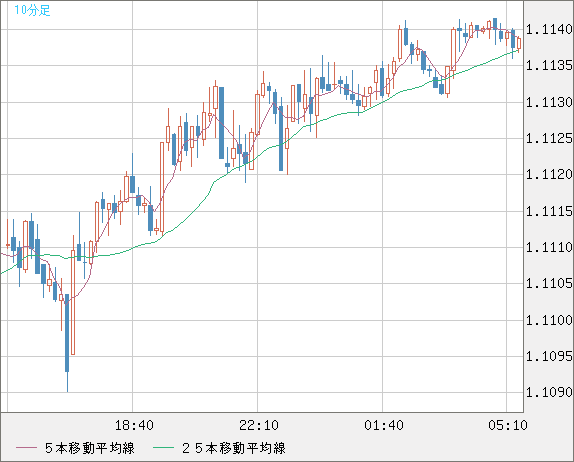Click the 1.1125 price axis label
The height and width of the screenshot is (462, 574).
[x=549, y=138]
